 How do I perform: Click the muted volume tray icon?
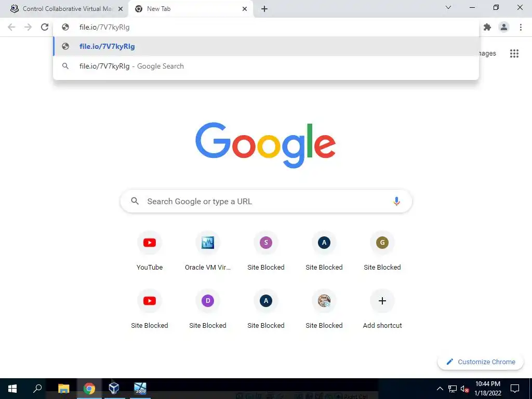[x=465, y=389]
